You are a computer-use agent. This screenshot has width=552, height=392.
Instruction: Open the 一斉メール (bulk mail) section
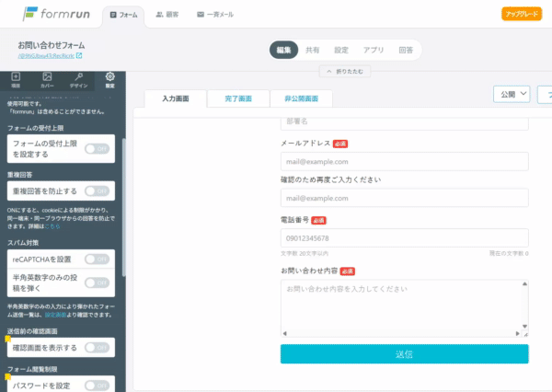pyautogui.click(x=214, y=15)
